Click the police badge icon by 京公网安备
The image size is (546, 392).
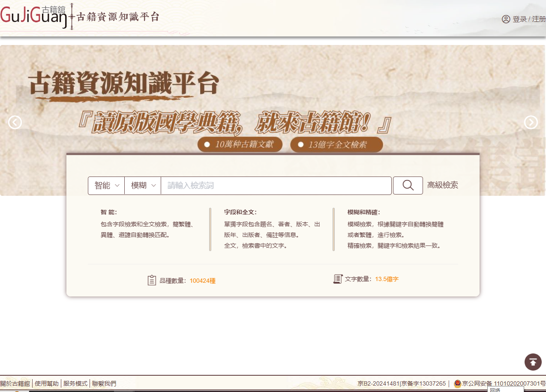[457, 383]
